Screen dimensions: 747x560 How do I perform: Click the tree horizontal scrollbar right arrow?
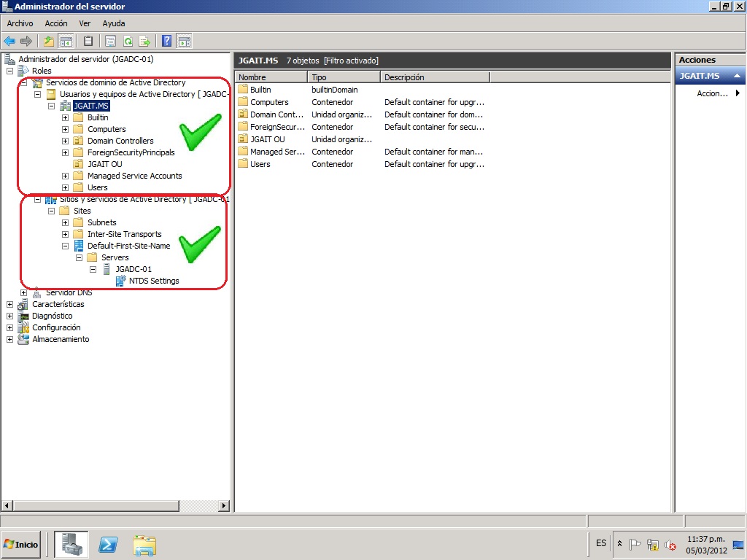tap(224, 505)
